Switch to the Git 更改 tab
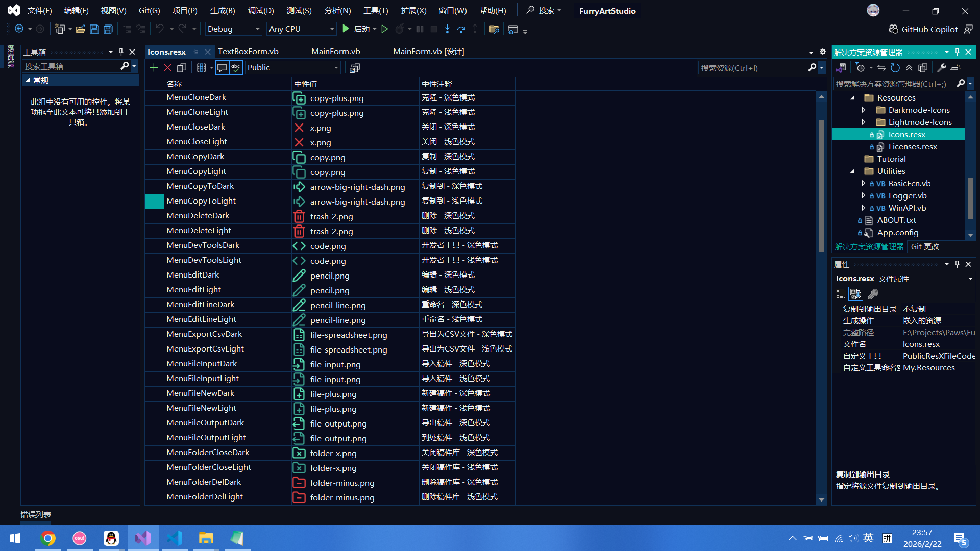Image resolution: width=980 pixels, height=551 pixels. [x=925, y=246]
